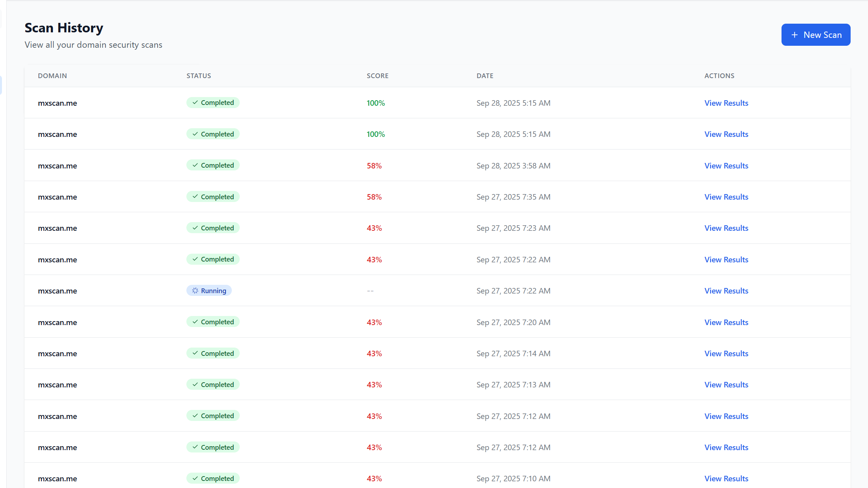Click the 100% score on the first row
The image size is (868, 488).
[375, 103]
